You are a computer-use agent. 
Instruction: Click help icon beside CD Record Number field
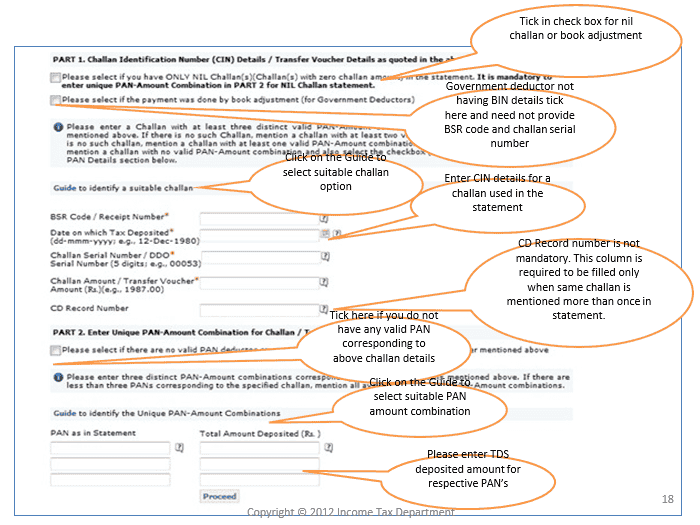(x=324, y=309)
